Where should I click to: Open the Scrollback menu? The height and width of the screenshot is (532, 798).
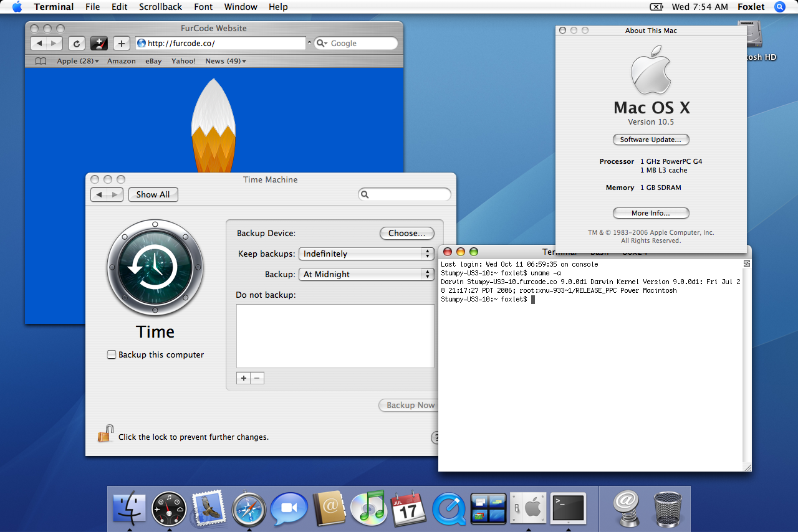click(x=161, y=7)
